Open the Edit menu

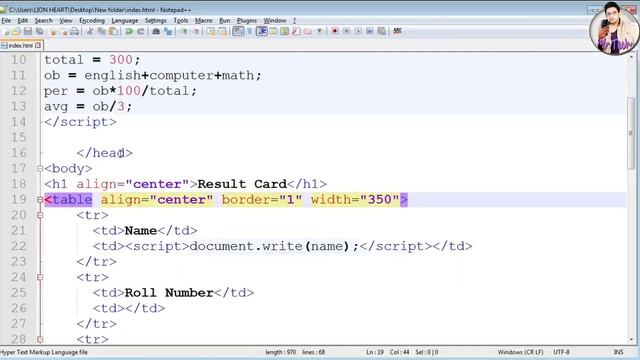(x=23, y=20)
